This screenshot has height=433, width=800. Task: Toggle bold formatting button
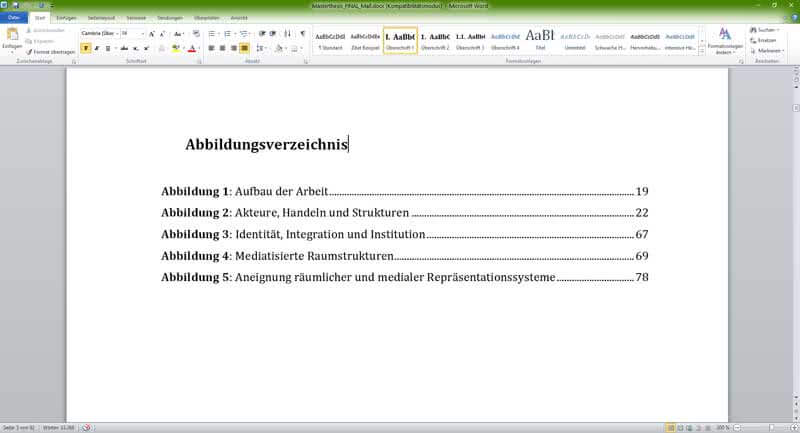pos(86,48)
